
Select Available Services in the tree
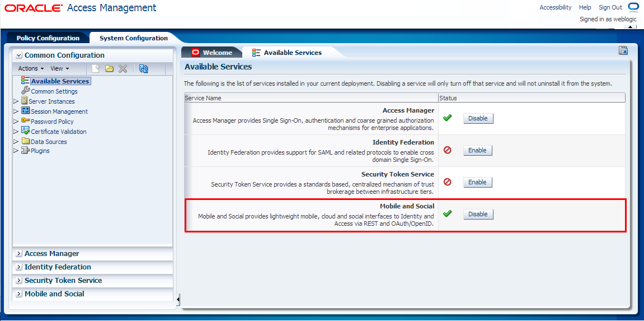(60, 81)
